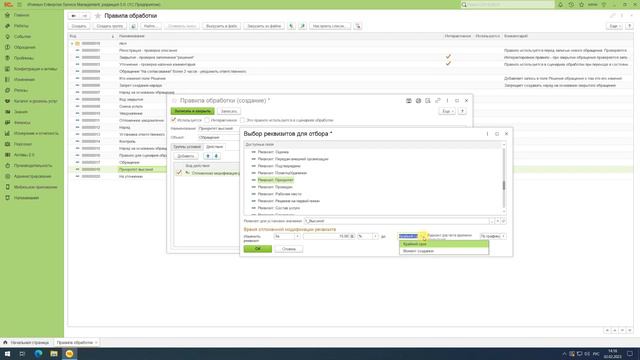
Task: Open the Еще dropdown in creation window
Action: tap(447, 111)
